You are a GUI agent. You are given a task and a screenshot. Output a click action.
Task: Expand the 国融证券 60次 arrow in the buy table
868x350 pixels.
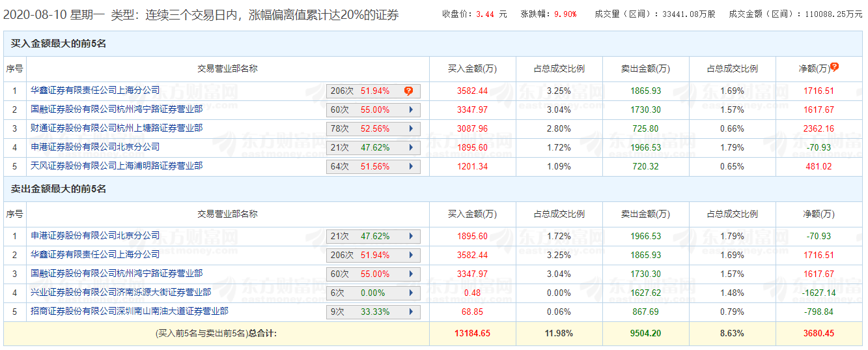[411, 110]
